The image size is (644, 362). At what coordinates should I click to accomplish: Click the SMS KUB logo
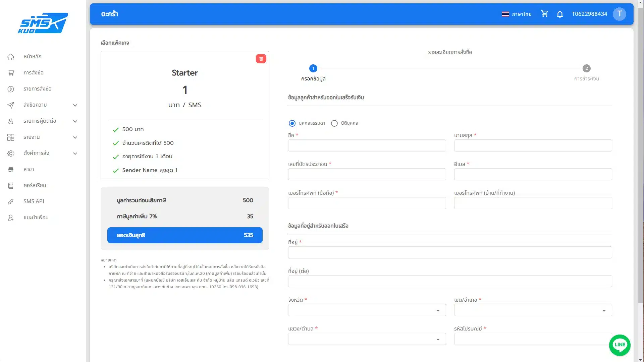[x=43, y=23]
